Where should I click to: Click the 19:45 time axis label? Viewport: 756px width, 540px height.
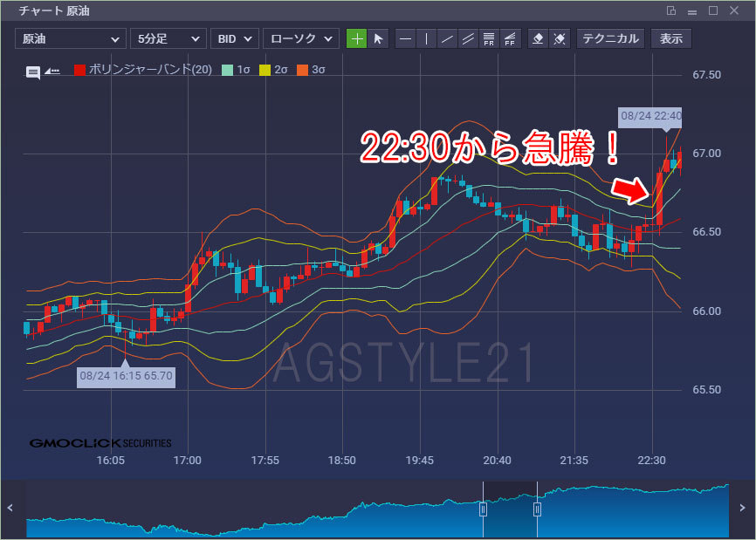419,460
